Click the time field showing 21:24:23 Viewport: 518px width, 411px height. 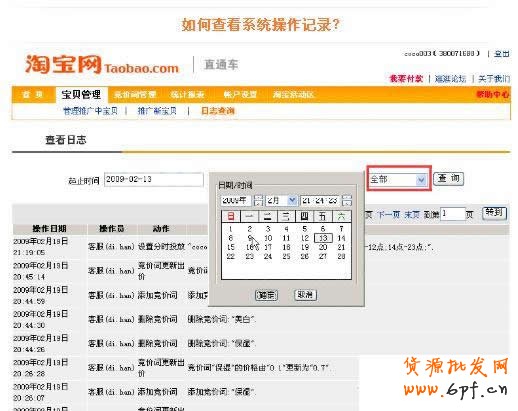(321, 200)
